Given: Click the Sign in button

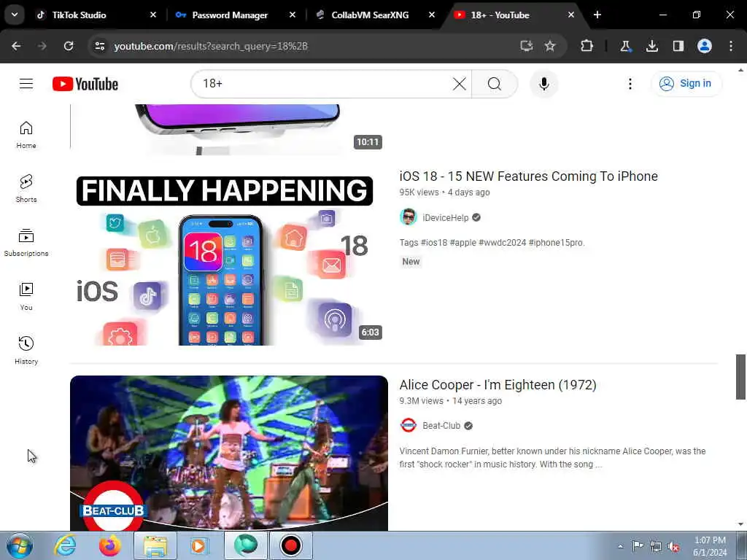Looking at the screenshot, I should pyautogui.click(x=686, y=83).
